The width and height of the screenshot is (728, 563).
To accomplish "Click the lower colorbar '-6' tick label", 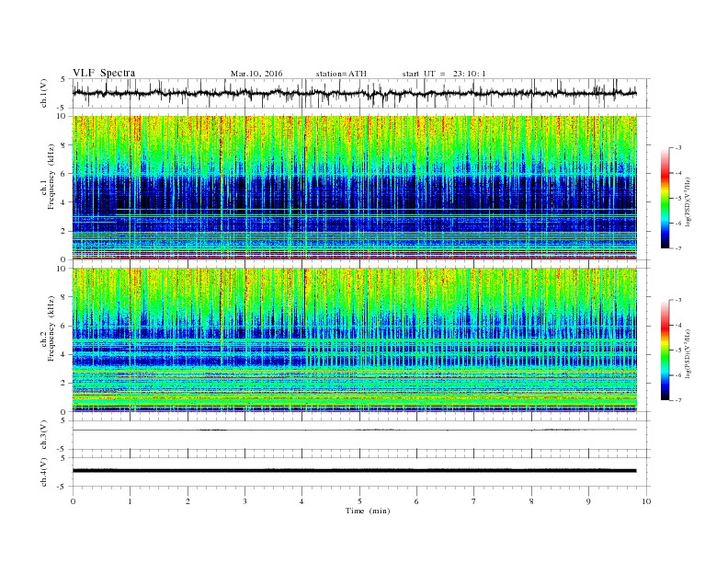I will (x=678, y=375).
